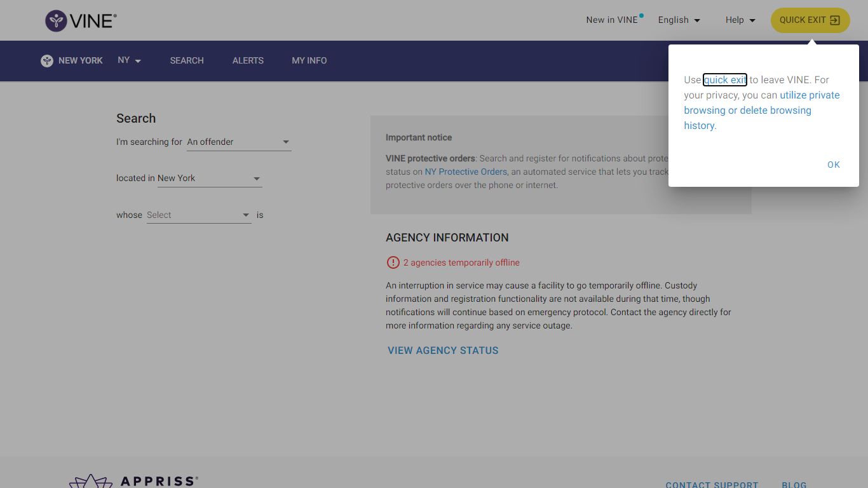Click the Appriss logo in footer

[x=134, y=481]
